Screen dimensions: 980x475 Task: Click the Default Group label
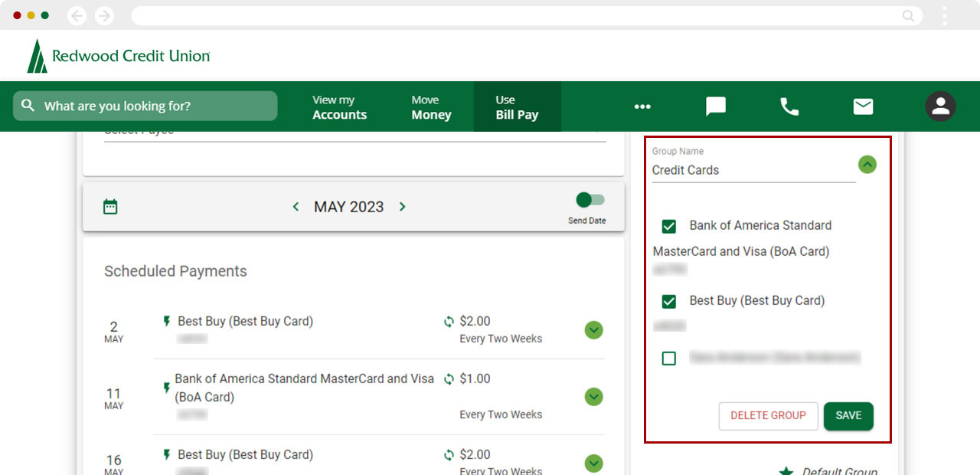840,470
